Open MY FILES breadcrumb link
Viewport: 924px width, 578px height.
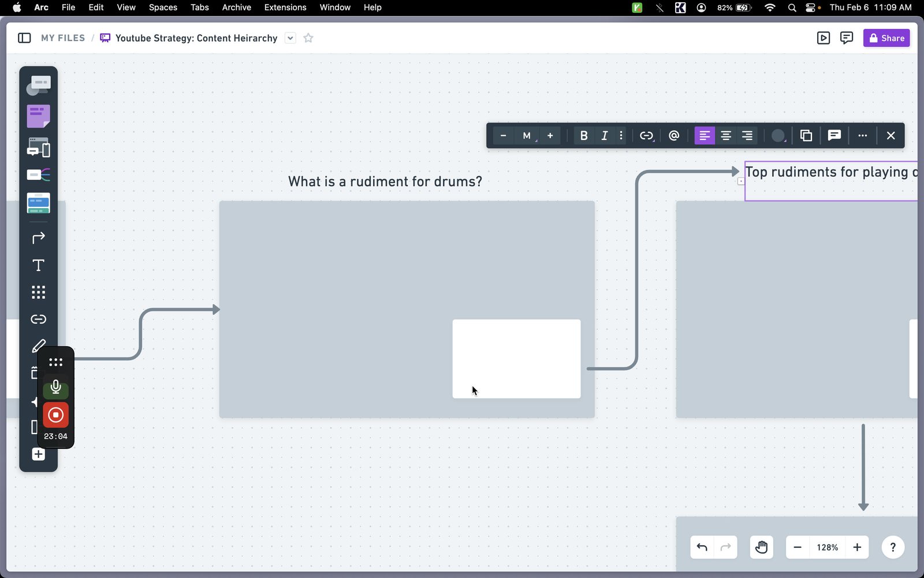tap(63, 38)
